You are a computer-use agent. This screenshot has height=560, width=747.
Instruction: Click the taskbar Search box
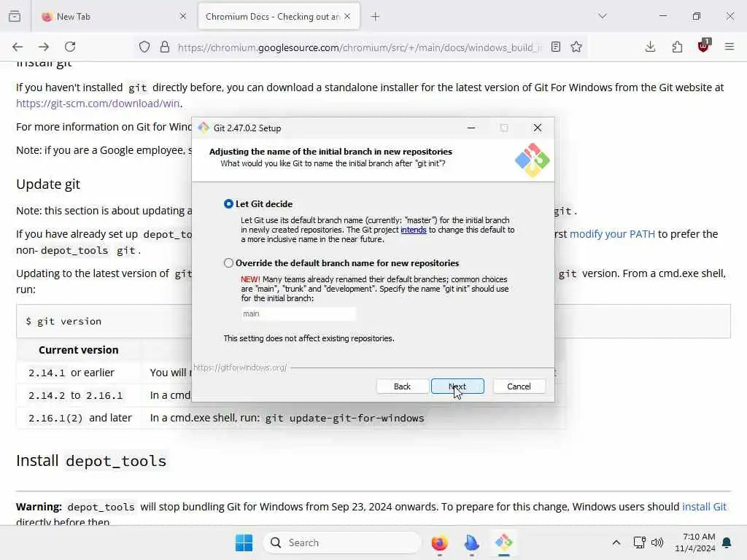(342, 542)
